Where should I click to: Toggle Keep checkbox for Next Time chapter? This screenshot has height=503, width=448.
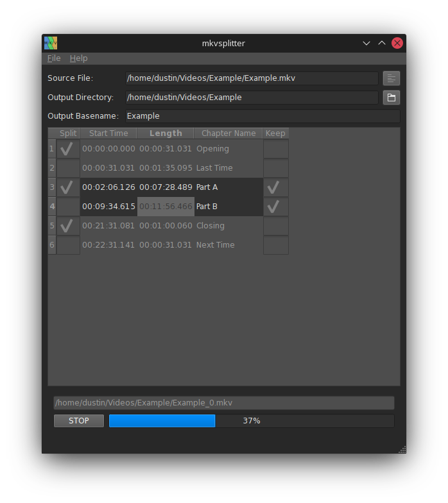pyautogui.click(x=276, y=245)
